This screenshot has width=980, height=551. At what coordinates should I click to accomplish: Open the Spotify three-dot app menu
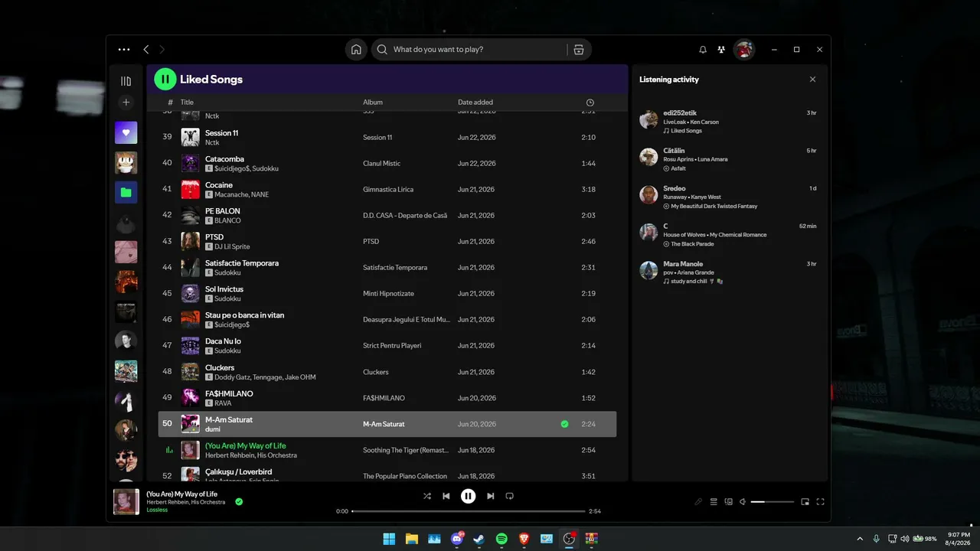tap(124, 49)
